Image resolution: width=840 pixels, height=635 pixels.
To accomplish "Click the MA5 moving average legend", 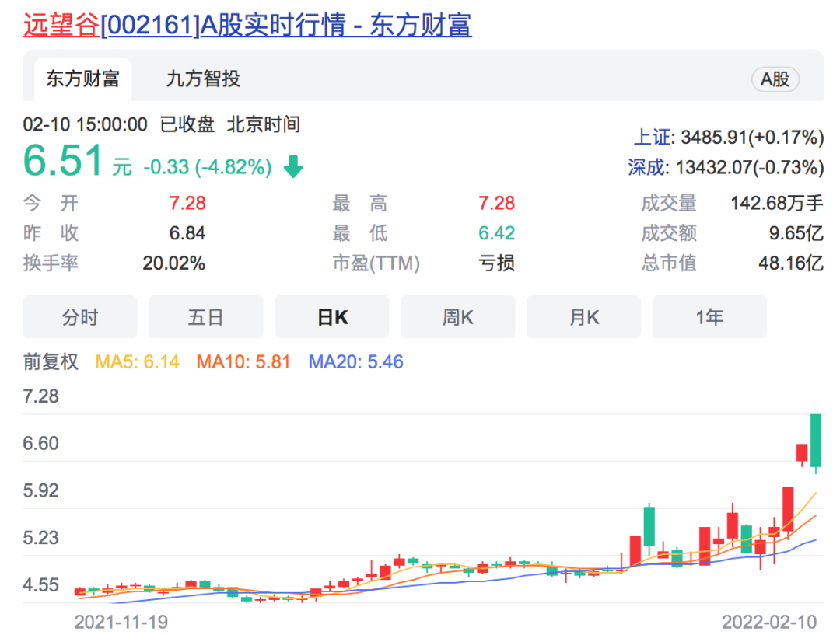I will pyautogui.click(x=137, y=361).
